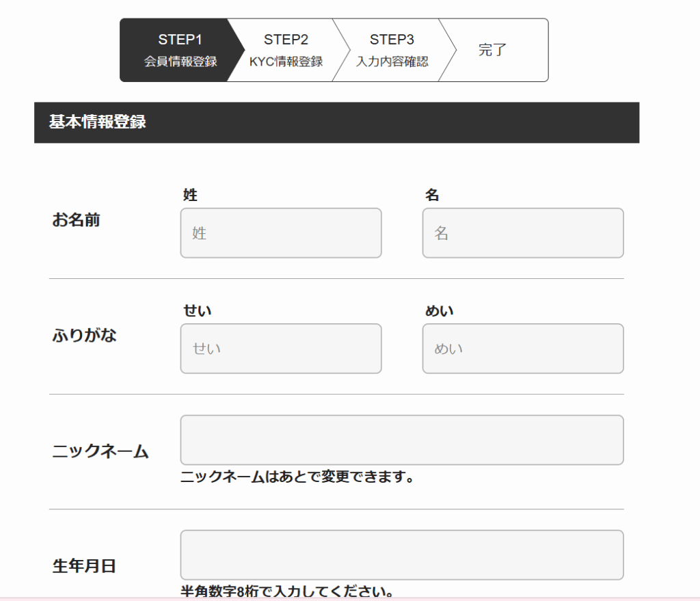Viewport: 700px width, 601px height.
Task: Click the めい furigana input field
Action: coord(522,349)
